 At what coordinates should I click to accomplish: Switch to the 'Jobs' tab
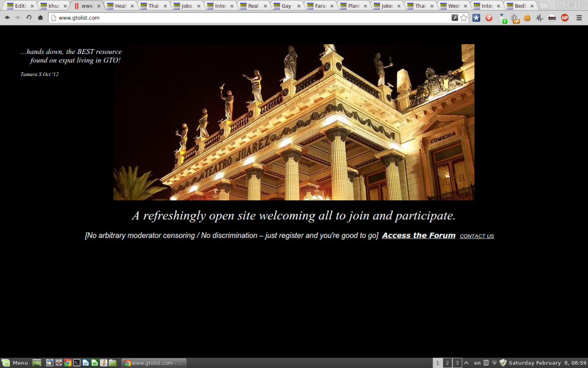click(x=188, y=6)
